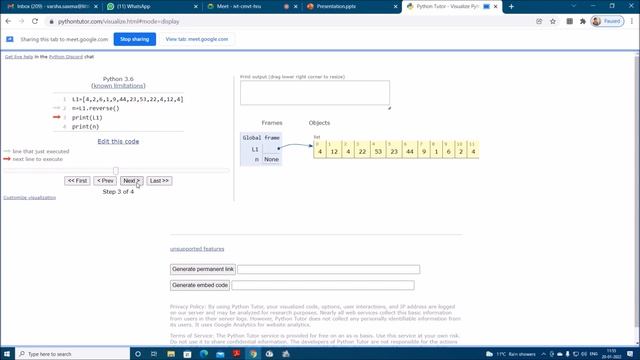The image size is (640, 360).
Task: Open the Mail app from the taskbar
Action: [220, 354]
